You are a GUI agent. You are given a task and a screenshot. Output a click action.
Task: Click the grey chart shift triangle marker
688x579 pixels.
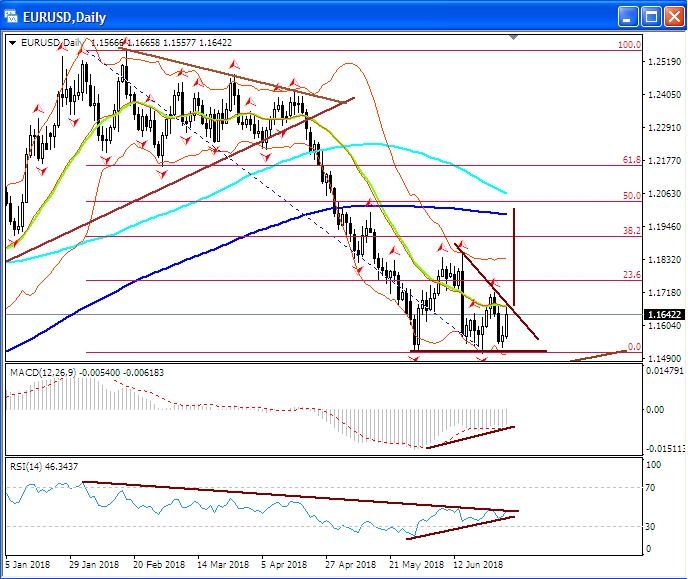pos(514,37)
